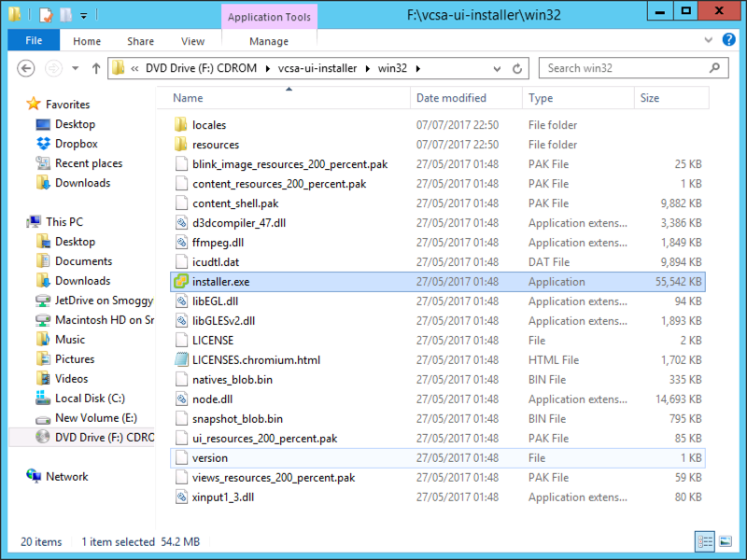Click the installer.exe application icon
Screen dimensions: 747x560
(x=181, y=282)
